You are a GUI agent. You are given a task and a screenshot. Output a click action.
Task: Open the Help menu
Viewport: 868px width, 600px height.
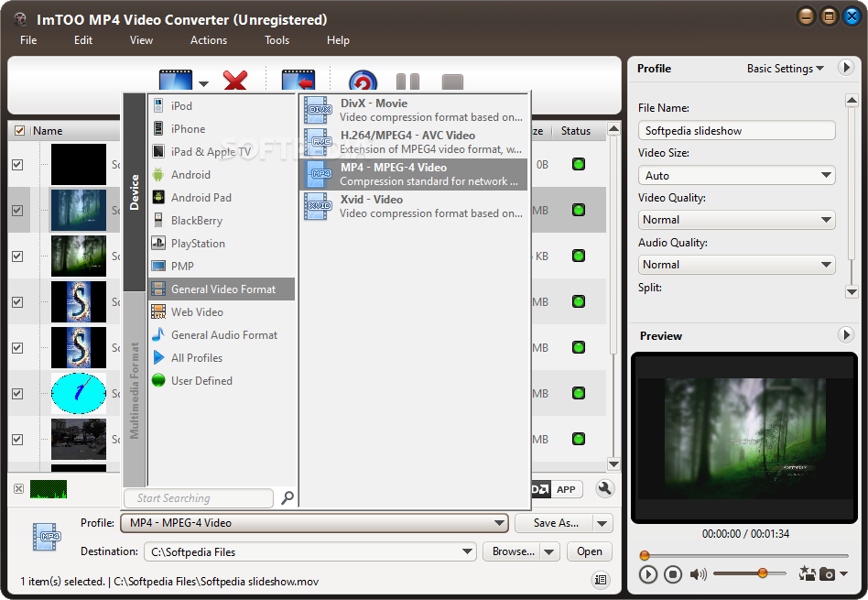(x=338, y=40)
